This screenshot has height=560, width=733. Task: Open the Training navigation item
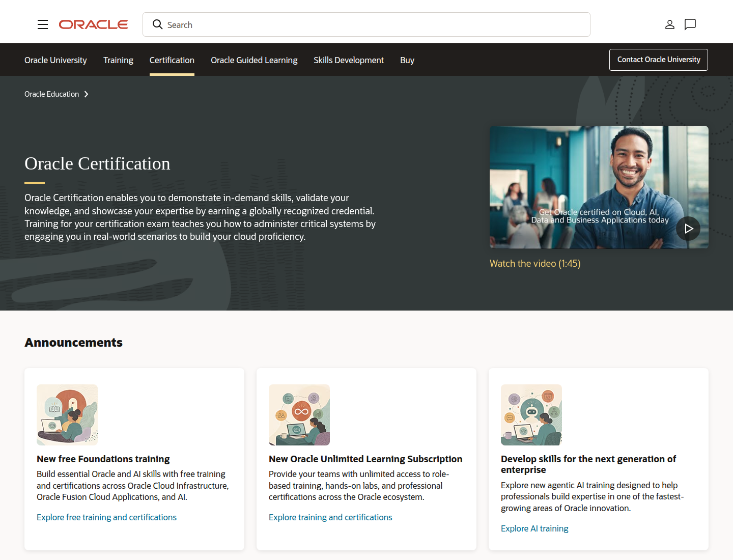(x=118, y=60)
